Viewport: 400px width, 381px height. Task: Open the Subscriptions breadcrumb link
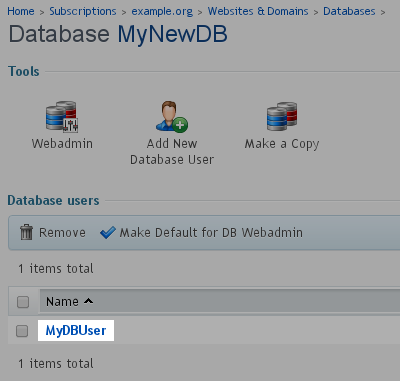click(83, 11)
